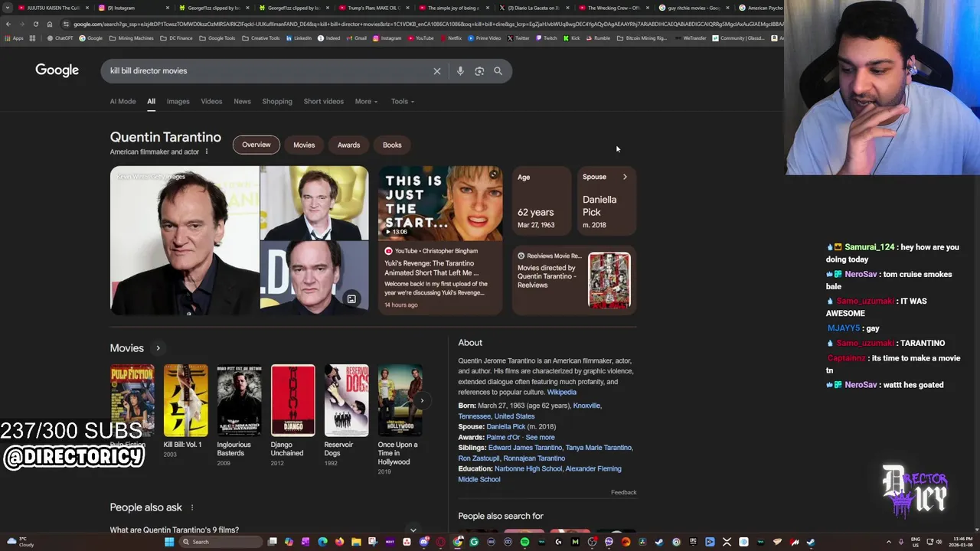Switch to Videos results tab
This screenshot has width=980, height=551.
211,101
